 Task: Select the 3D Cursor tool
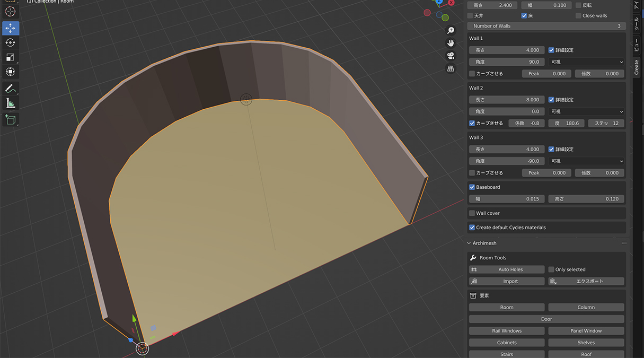[x=10, y=11]
